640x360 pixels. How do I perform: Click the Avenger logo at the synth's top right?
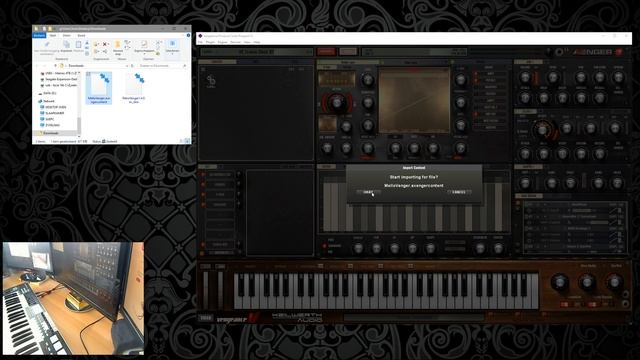(593, 52)
